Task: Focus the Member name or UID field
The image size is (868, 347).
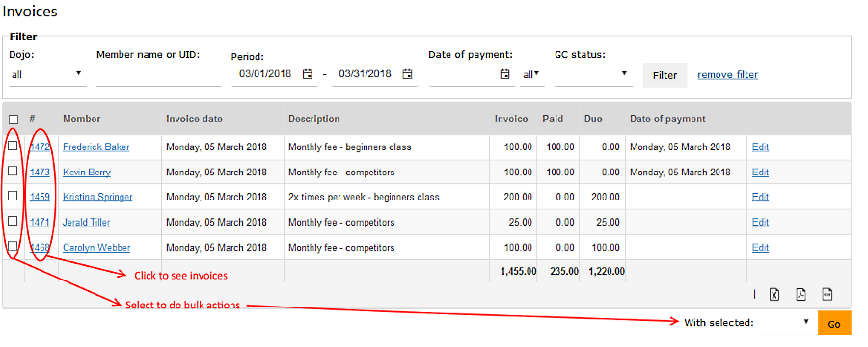Action: (159, 75)
